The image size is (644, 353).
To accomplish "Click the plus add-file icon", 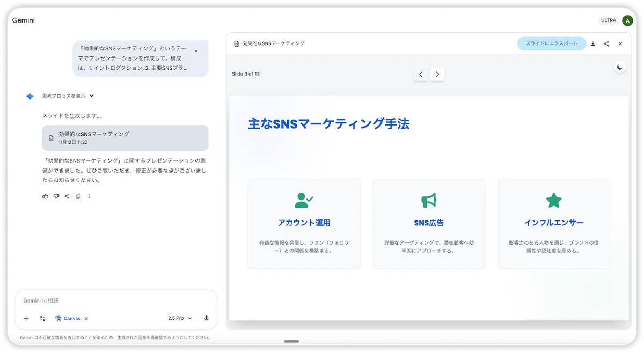I will [26, 318].
